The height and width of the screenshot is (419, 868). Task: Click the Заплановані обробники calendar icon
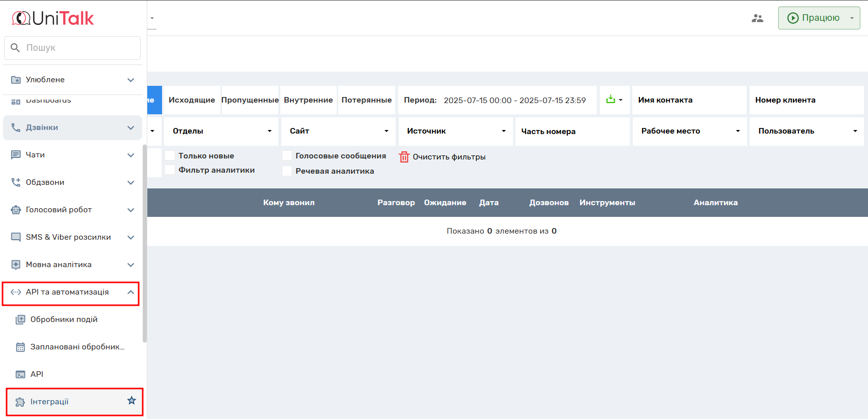click(20, 347)
